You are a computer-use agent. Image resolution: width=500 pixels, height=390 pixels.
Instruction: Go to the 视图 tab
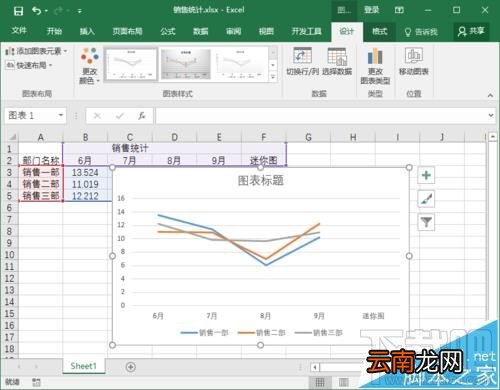click(x=266, y=31)
